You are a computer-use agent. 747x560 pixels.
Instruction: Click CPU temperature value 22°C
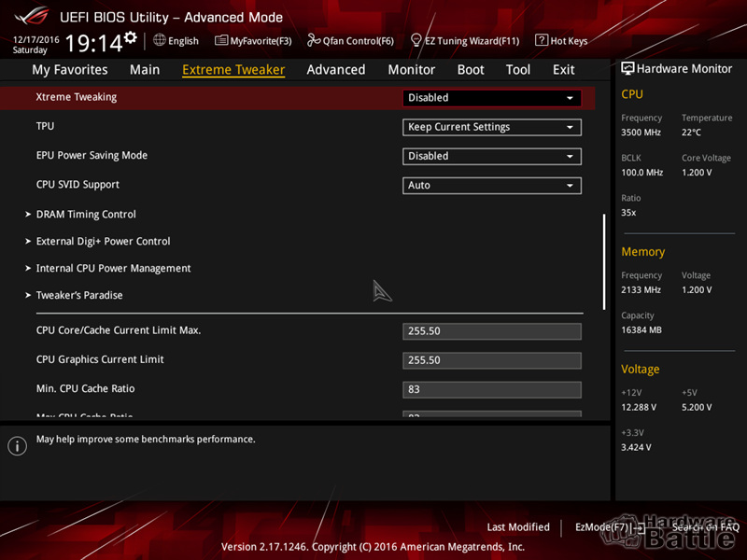point(691,133)
